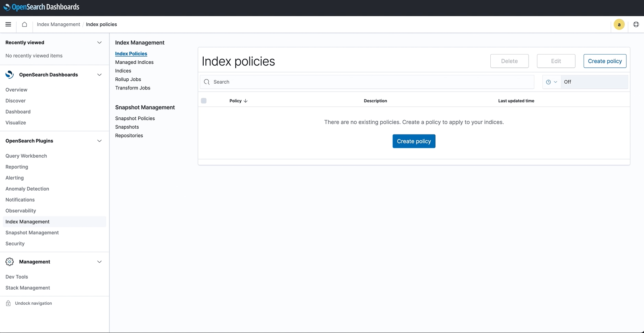Collapse the Management nav section
Viewport: 644px width, 333px height.
click(x=99, y=262)
